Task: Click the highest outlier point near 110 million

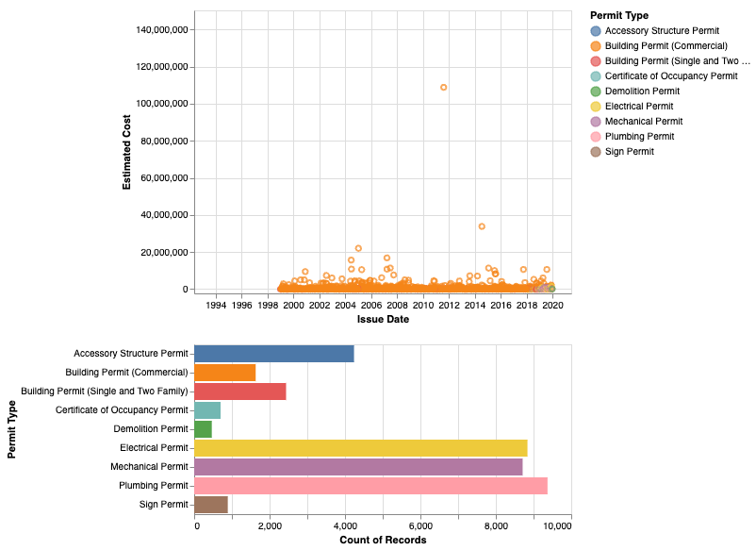Action: pyautogui.click(x=444, y=88)
